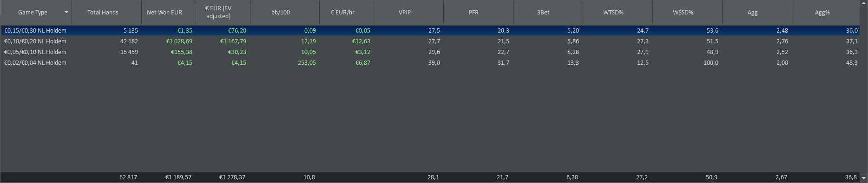Select the €0,10/€0,20 NL Holdem row
868x183 pixels.
pos(430,41)
